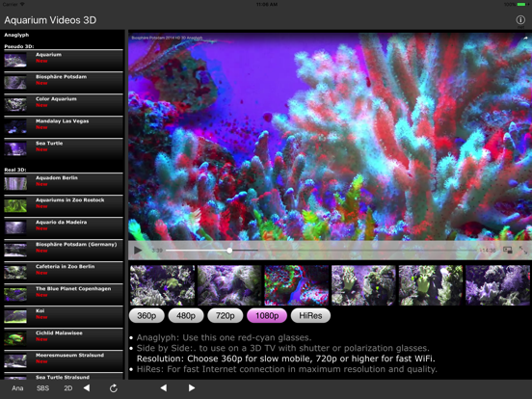Go back with the left arrow beside 2D
Viewport: 532px width, 399px height.
(87, 387)
